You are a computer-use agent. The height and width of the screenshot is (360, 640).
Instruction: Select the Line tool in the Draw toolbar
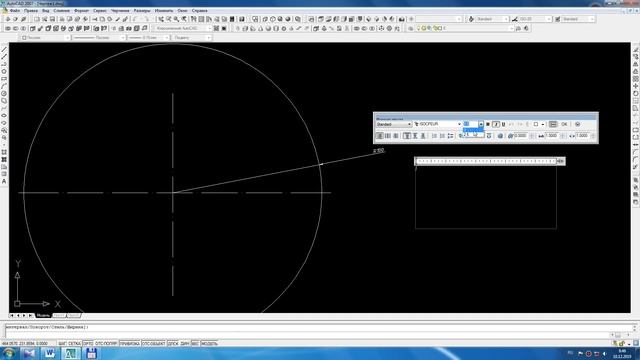pyautogui.click(x=4, y=50)
